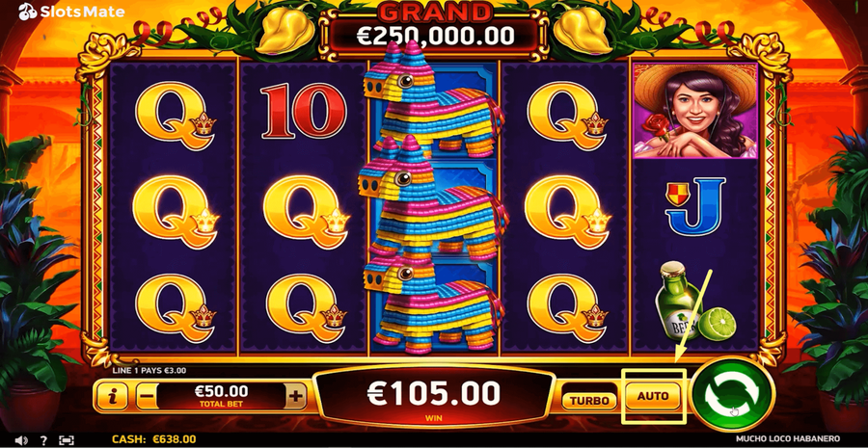Screen dimensions: 868x448
Task: Click the €50.00 total bet field
Action: 221,396
